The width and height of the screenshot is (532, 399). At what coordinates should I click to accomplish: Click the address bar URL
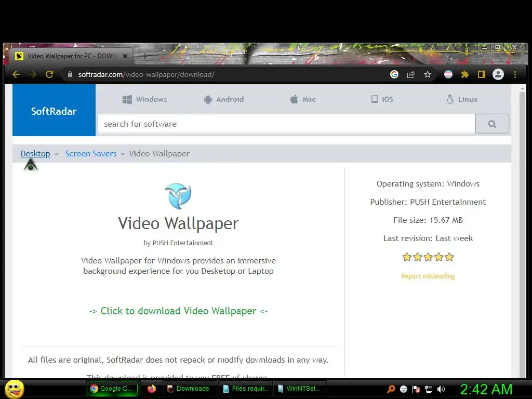[x=146, y=74]
